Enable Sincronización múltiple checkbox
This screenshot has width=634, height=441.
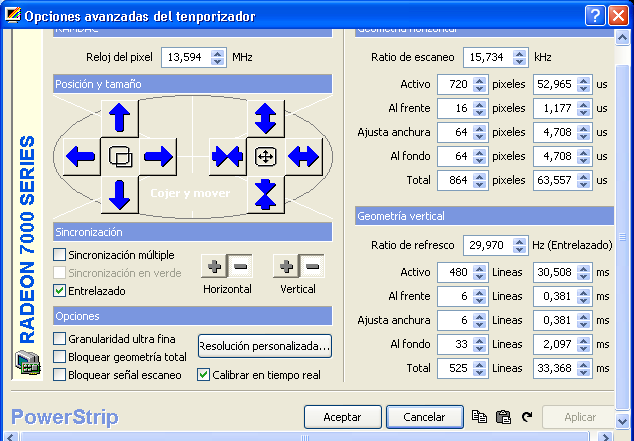[x=59, y=255]
